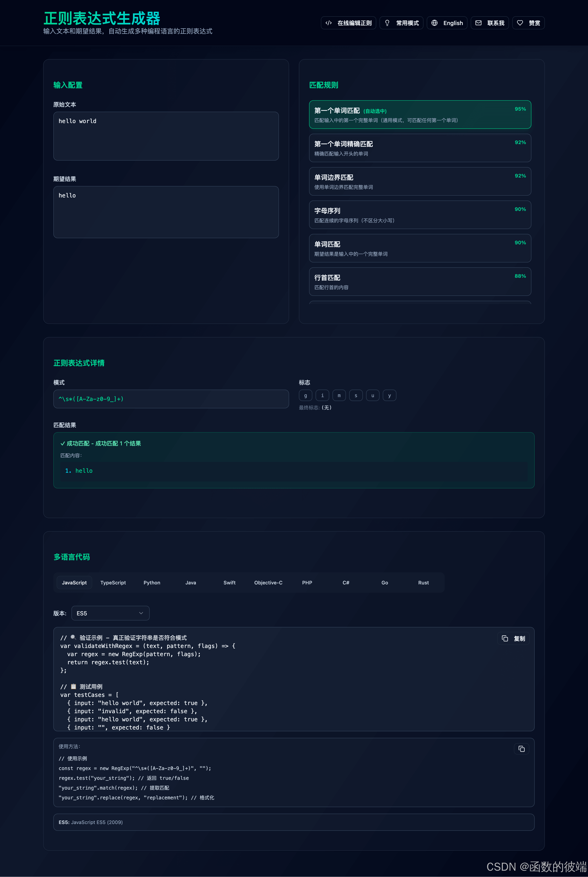Click the envelope icon on 联系我

click(x=478, y=23)
